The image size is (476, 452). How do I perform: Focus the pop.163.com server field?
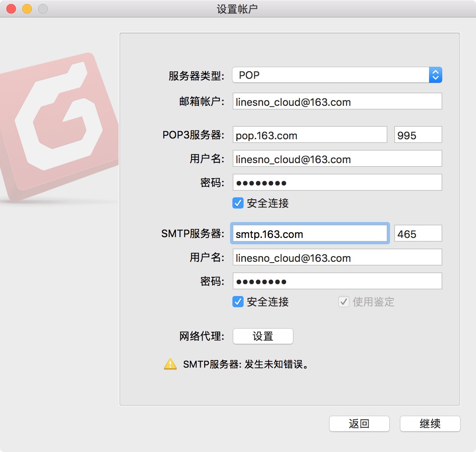point(310,135)
